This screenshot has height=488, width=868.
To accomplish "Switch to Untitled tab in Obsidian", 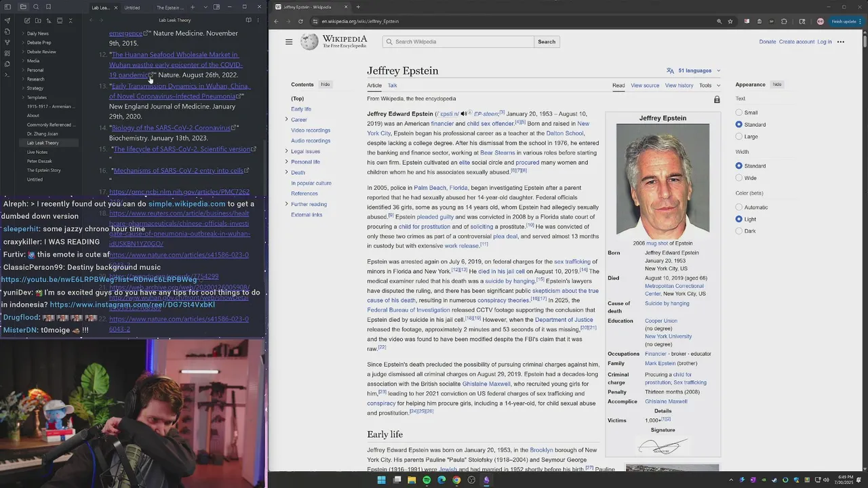I will pyautogui.click(x=132, y=7).
